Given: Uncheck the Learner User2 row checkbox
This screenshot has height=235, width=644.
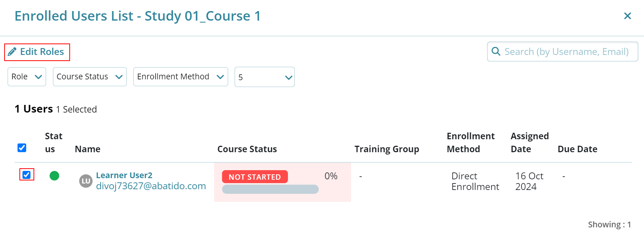Looking at the screenshot, I should point(27,175).
